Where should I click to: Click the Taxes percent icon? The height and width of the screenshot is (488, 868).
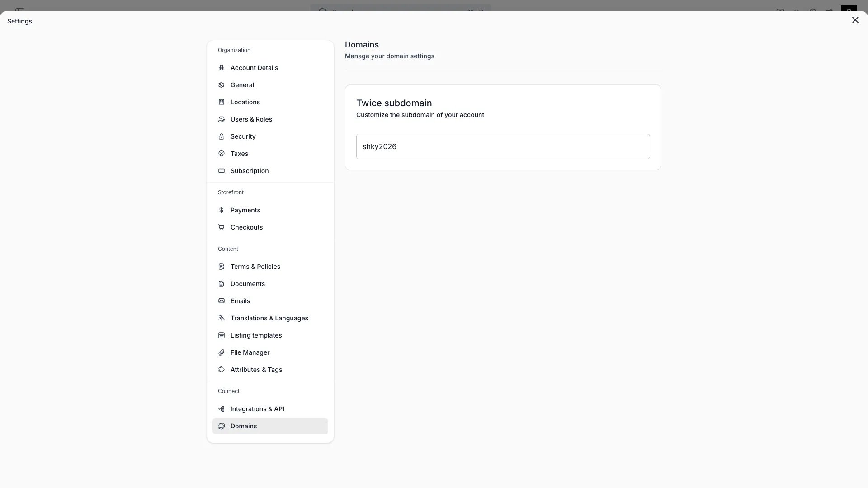tap(222, 154)
